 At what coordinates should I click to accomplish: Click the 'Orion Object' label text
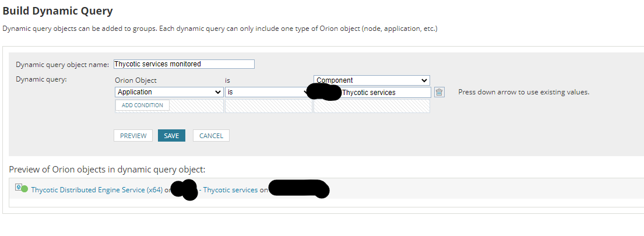tap(136, 81)
